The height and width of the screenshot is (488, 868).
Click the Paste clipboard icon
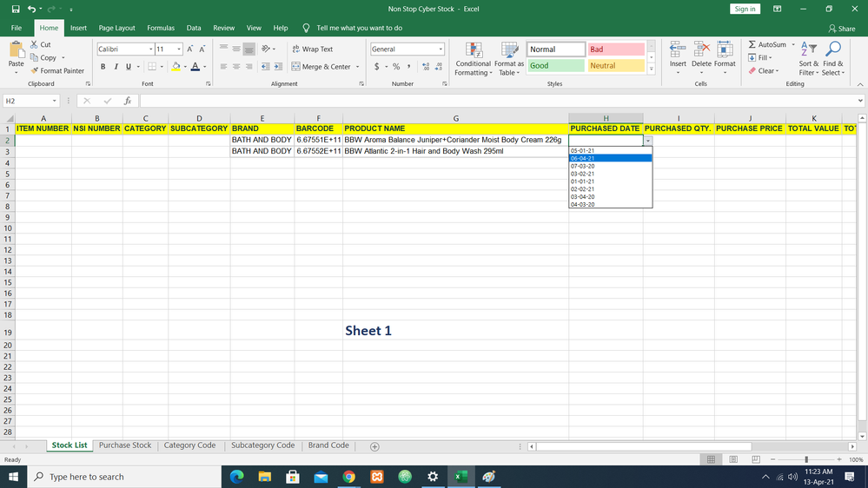pos(16,50)
